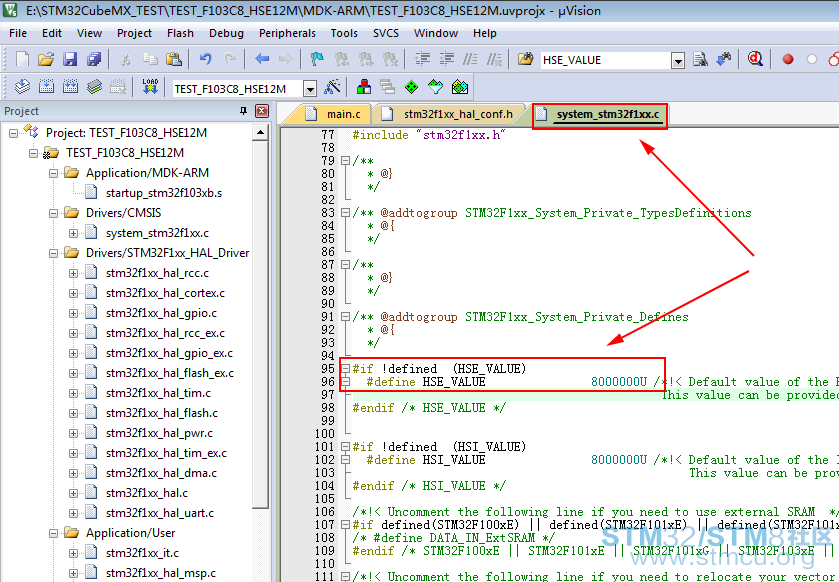Screen dimensions: 839x582
Task: Collapse Application/MDK-ARM folder
Action: pos(53,173)
